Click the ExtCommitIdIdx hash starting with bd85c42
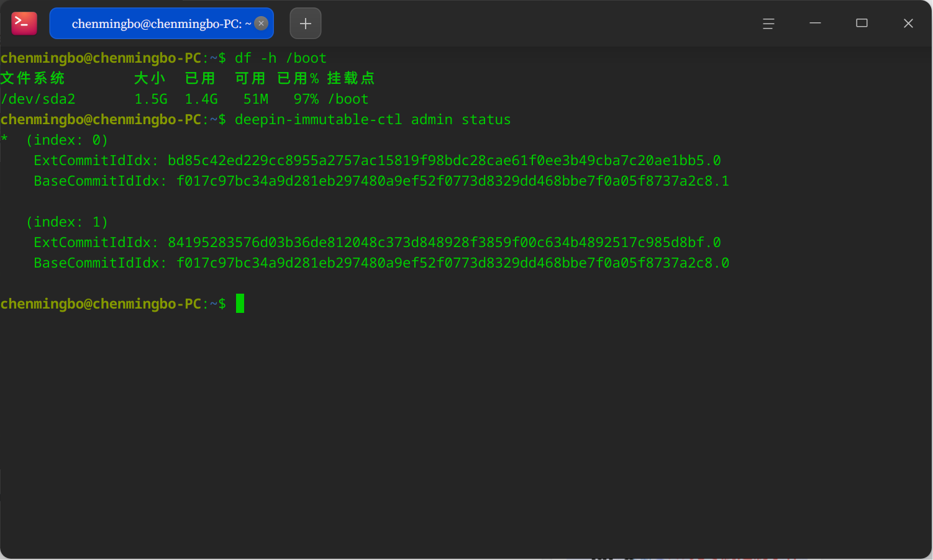The image size is (933, 560). pos(444,161)
